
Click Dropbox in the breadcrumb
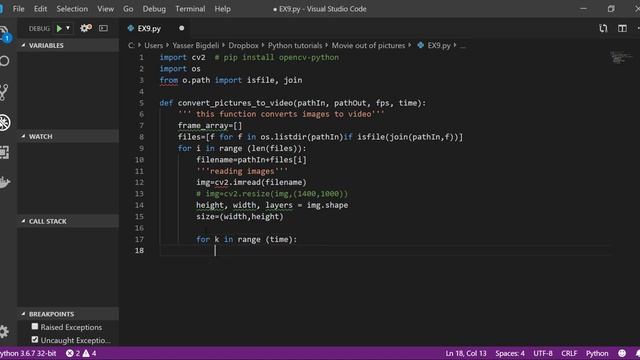point(243,45)
